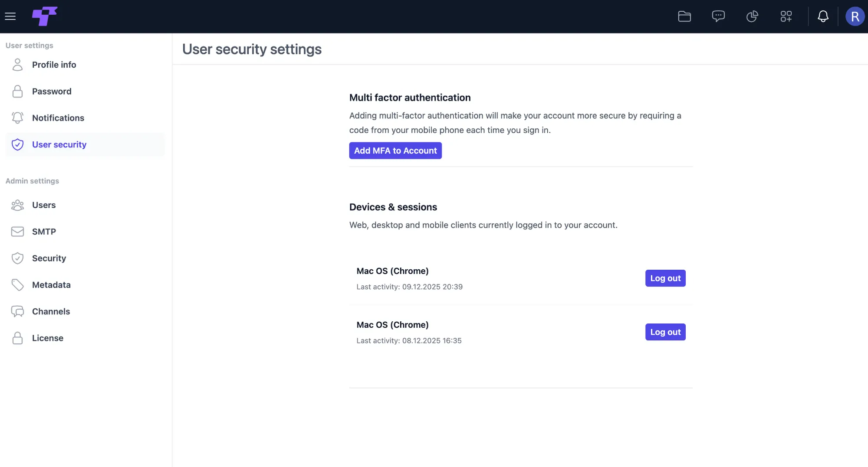Click the Devices & sessions heading
868x467 pixels.
pyautogui.click(x=393, y=207)
